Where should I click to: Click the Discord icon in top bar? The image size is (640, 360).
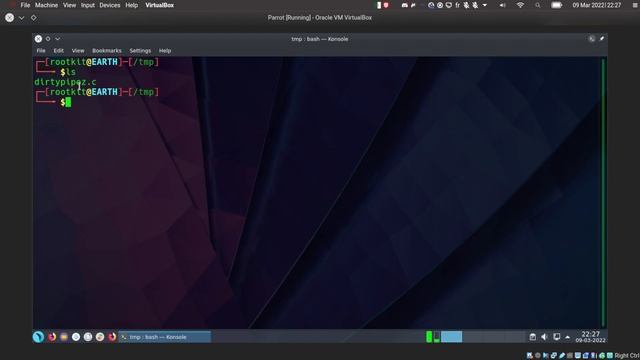[x=404, y=5]
